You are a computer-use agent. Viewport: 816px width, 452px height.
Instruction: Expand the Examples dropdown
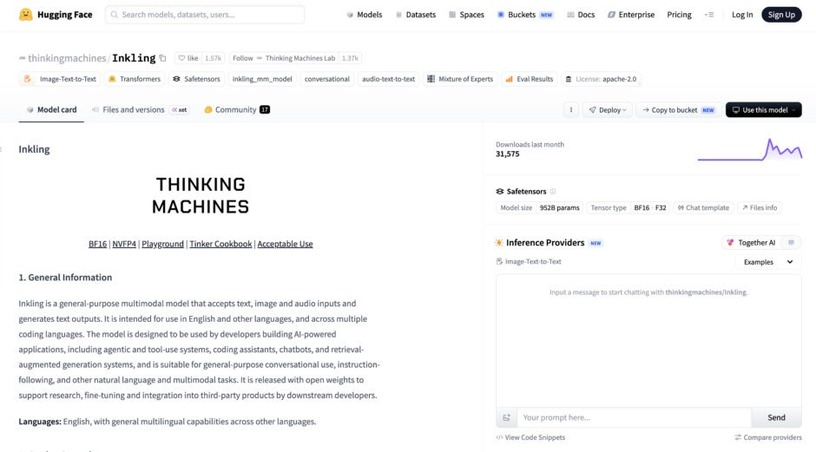point(768,262)
